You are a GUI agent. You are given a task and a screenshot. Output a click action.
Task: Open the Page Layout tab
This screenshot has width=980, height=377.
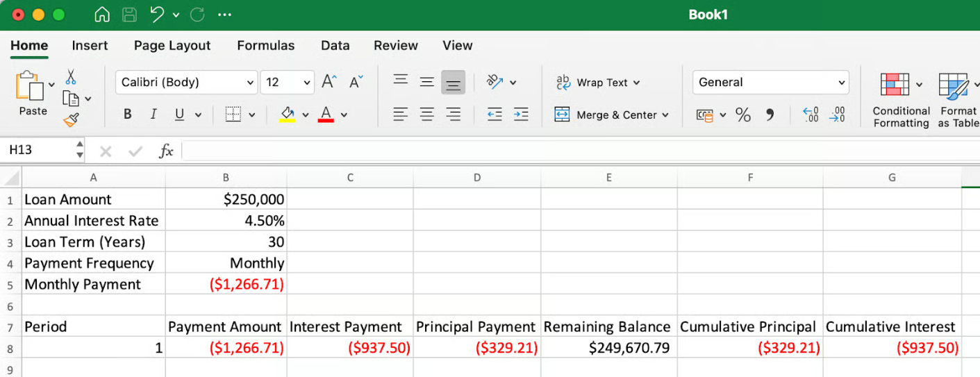pyautogui.click(x=172, y=45)
